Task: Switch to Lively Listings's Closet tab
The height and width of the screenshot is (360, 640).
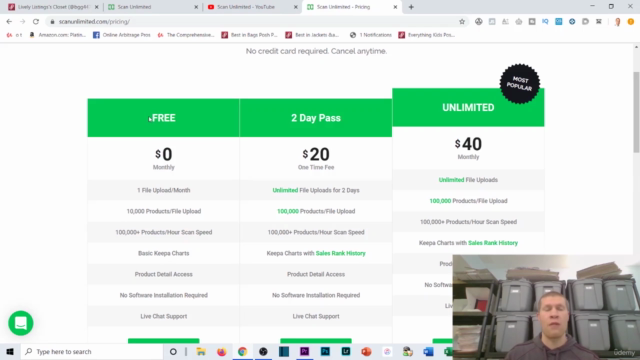Action: pyautogui.click(x=52, y=7)
